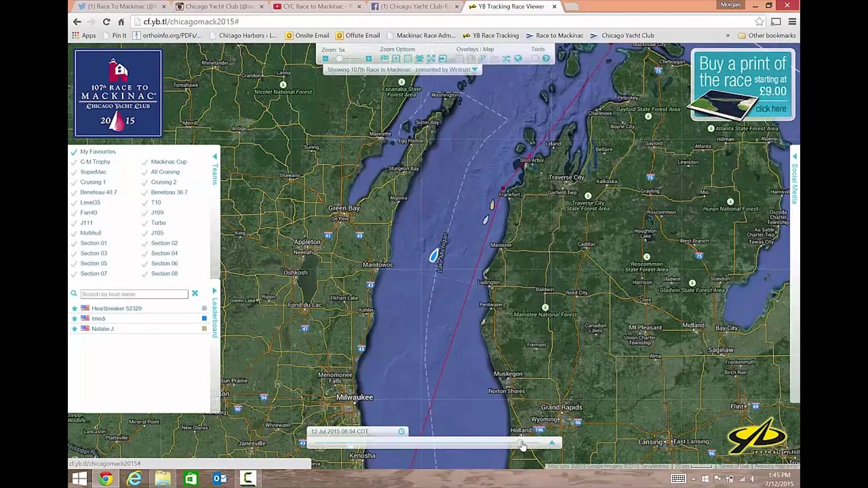Click the star icon next to Heartbreaker 52329
868x488 pixels.
75,308
